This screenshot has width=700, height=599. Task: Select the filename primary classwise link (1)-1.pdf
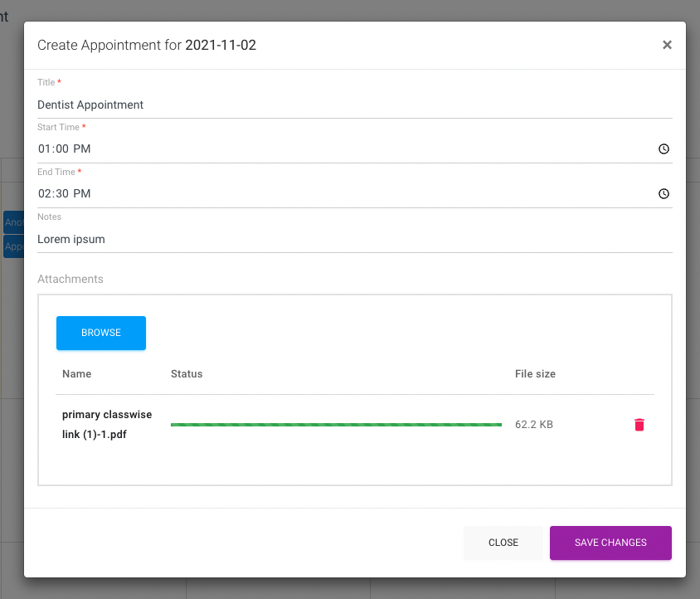107,424
